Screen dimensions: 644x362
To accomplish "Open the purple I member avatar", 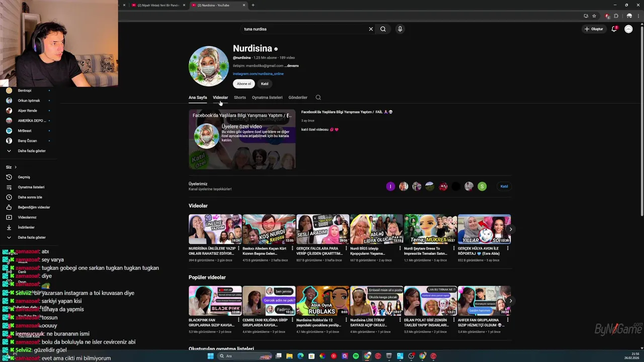I will click(x=390, y=187).
